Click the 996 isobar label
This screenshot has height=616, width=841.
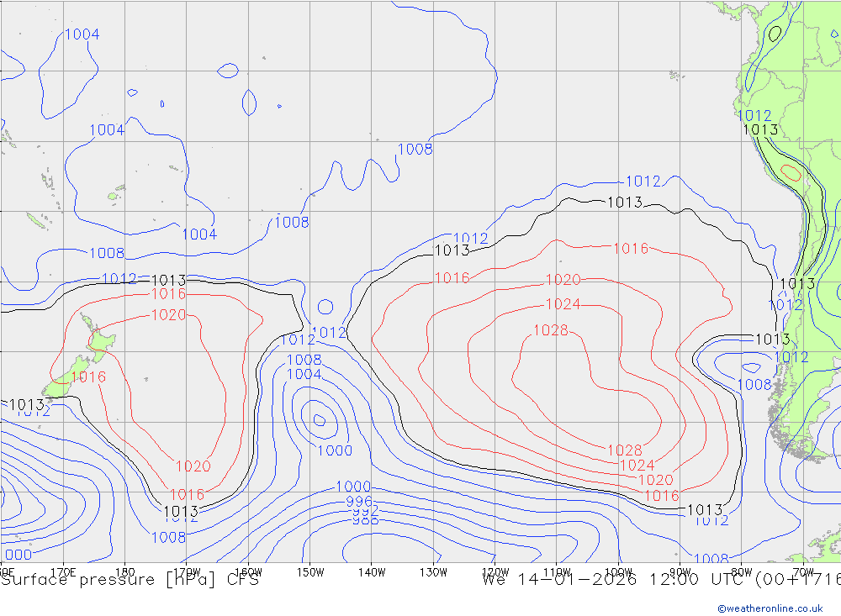click(x=359, y=502)
